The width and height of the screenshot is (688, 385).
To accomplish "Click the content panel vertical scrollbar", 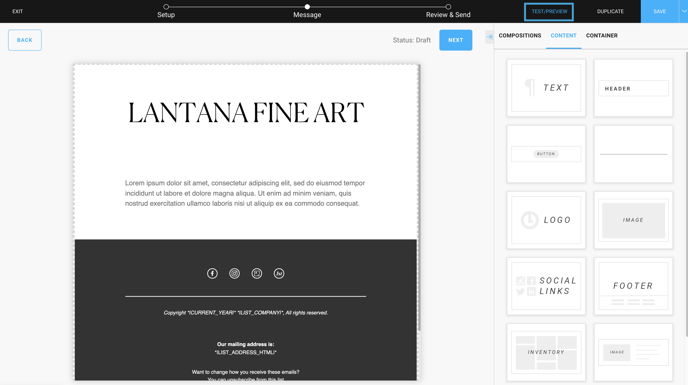I will (686, 193).
